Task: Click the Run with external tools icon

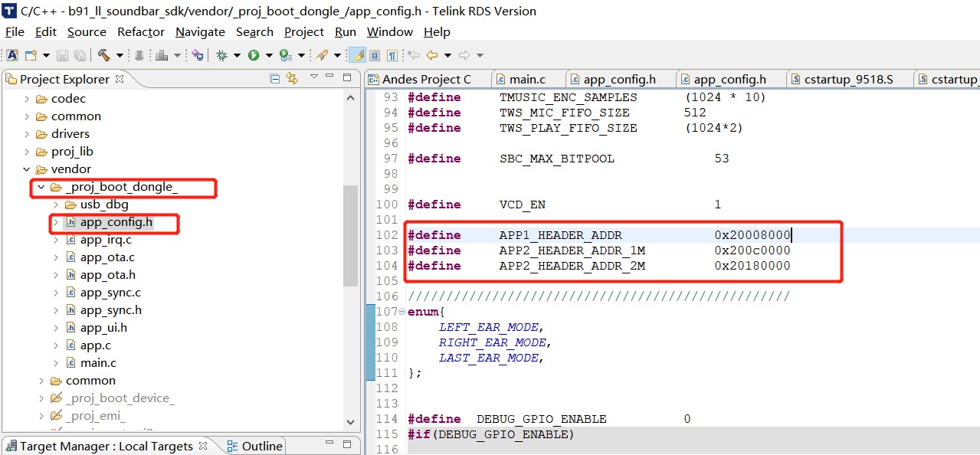Action: tap(286, 55)
